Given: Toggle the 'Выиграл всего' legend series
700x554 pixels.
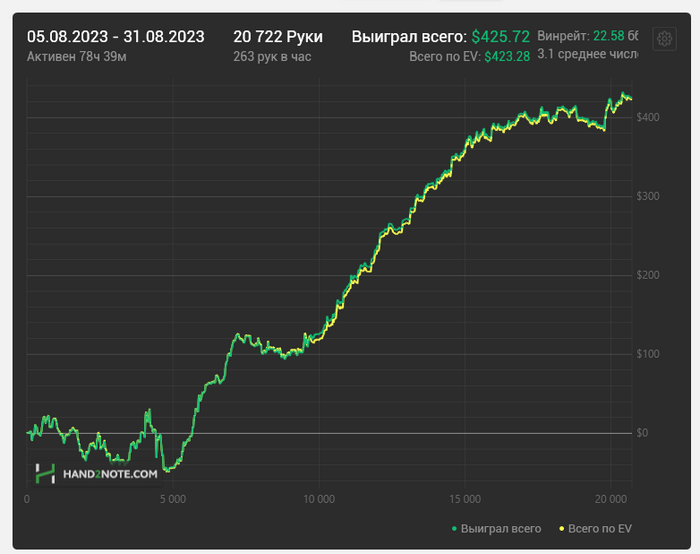Looking at the screenshot, I should [x=496, y=529].
